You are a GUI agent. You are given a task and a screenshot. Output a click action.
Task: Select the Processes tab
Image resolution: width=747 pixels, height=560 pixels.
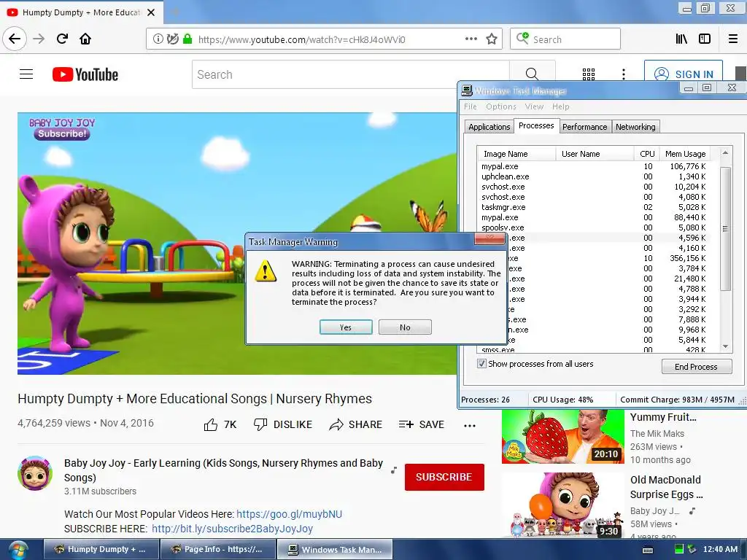pyautogui.click(x=536, y=125)
